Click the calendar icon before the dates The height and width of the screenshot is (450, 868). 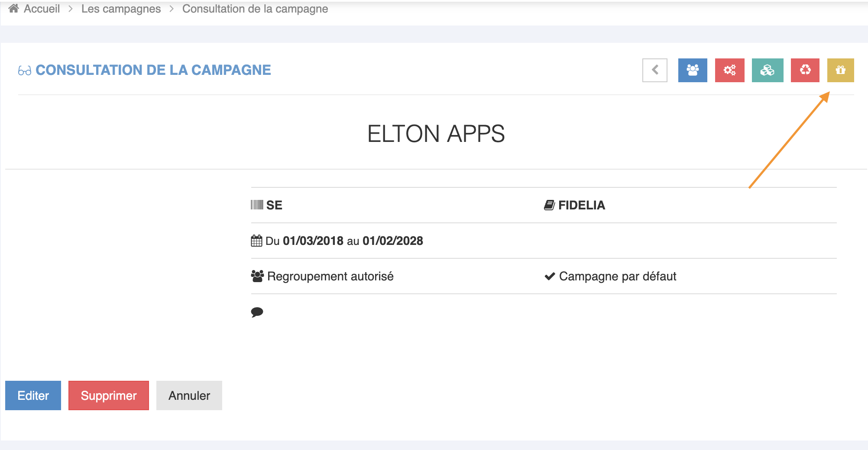pyautogui.click(x=256, y=241)
